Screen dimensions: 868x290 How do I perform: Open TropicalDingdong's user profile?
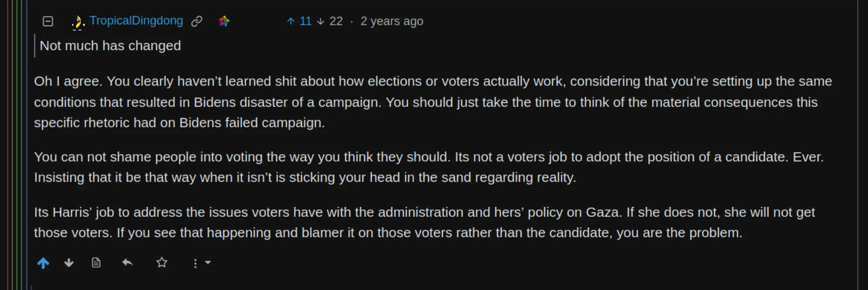(x=136, y=21)
